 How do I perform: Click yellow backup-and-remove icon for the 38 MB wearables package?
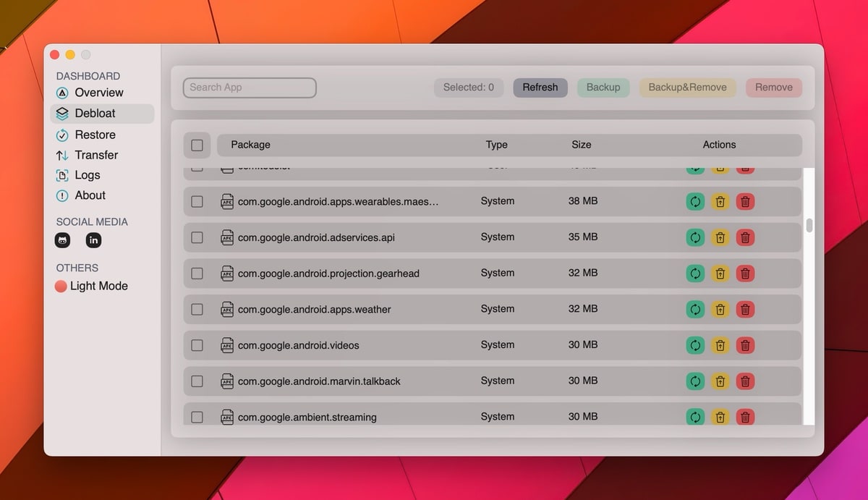(720, 201)
